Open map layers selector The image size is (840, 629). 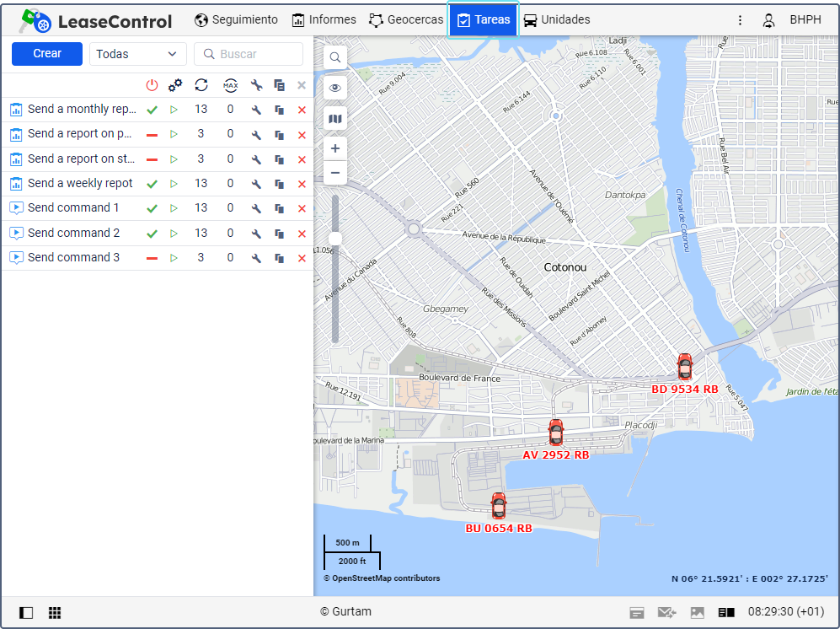pos(335,119)
